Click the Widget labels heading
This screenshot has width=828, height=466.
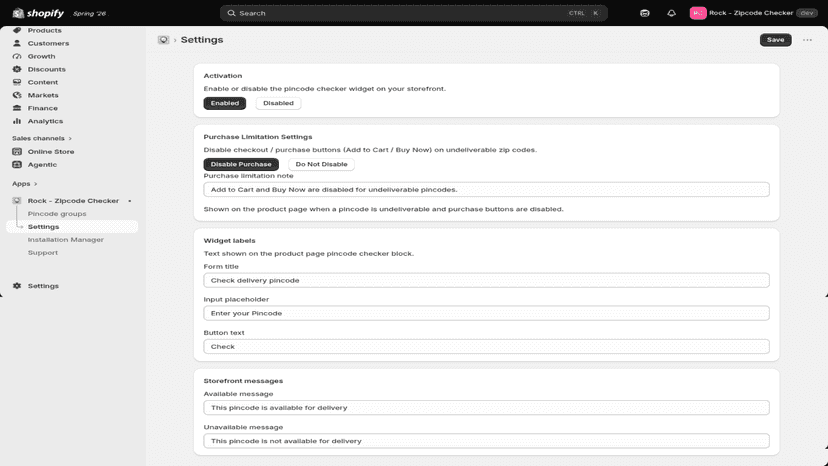tap(229, 240)
